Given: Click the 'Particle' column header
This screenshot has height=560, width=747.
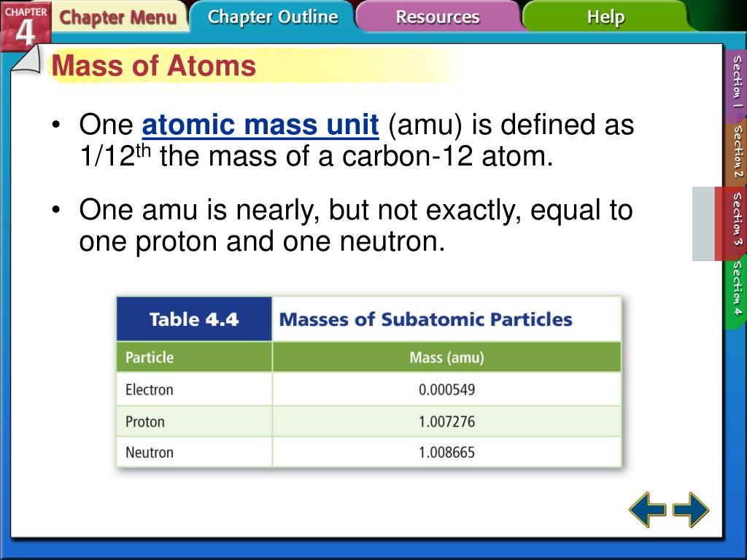Looking at the screenshot, I should [x=194, y=357].
